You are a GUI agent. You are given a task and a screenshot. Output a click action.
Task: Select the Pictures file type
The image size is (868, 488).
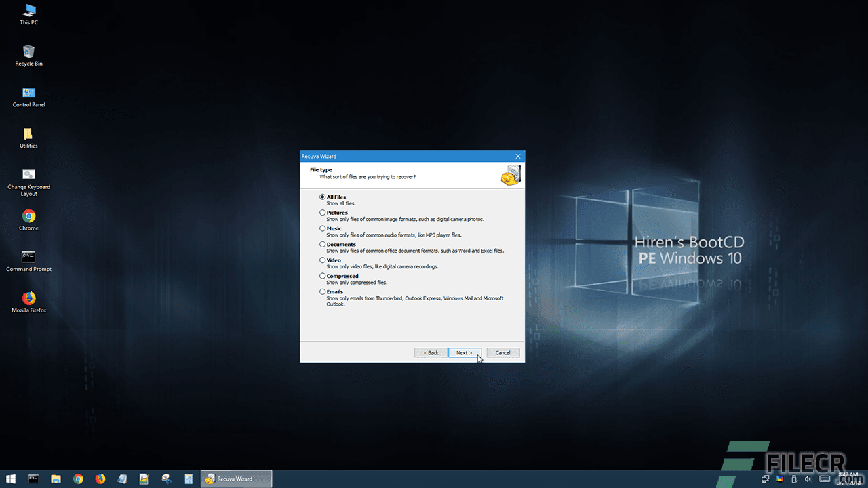(323, 212)
